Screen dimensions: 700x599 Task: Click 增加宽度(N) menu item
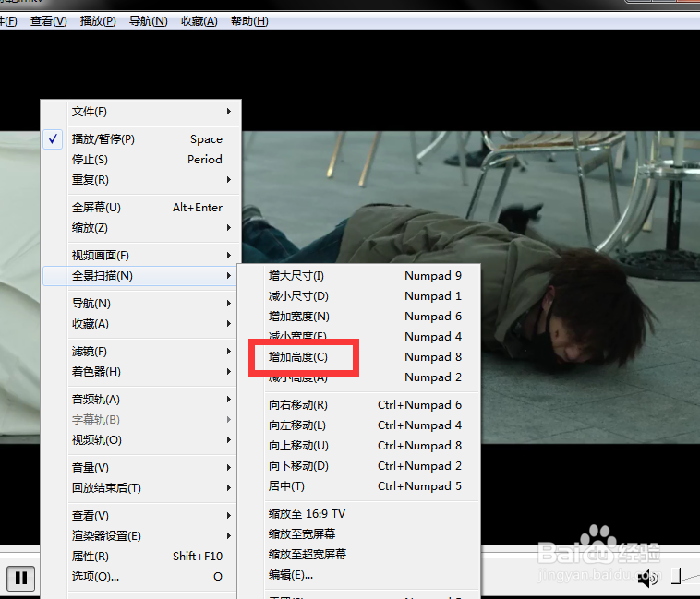point(359,317)
